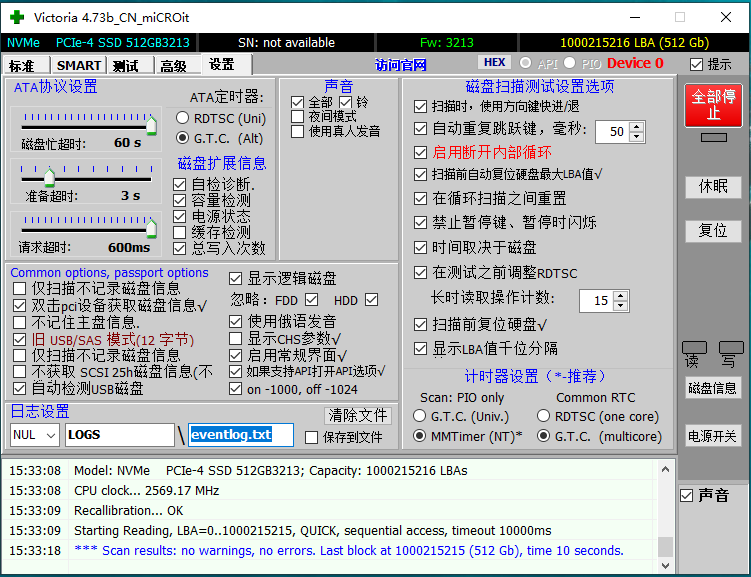Screen dimensions: 751x577
Task: Click the eventlog.txt filename field
Action: 241,435
